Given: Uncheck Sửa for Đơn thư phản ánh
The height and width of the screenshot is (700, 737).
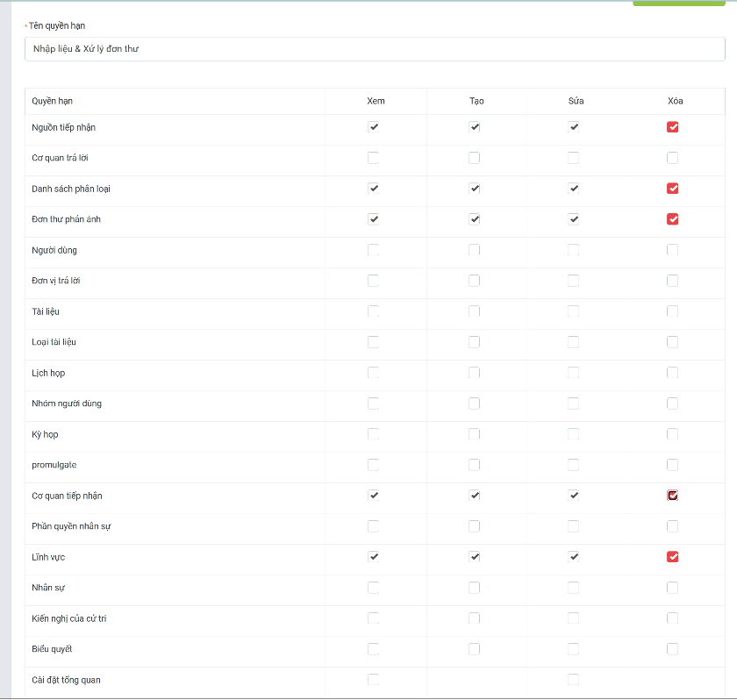Looking at the screenshot, I should click(x=574, y=219).
